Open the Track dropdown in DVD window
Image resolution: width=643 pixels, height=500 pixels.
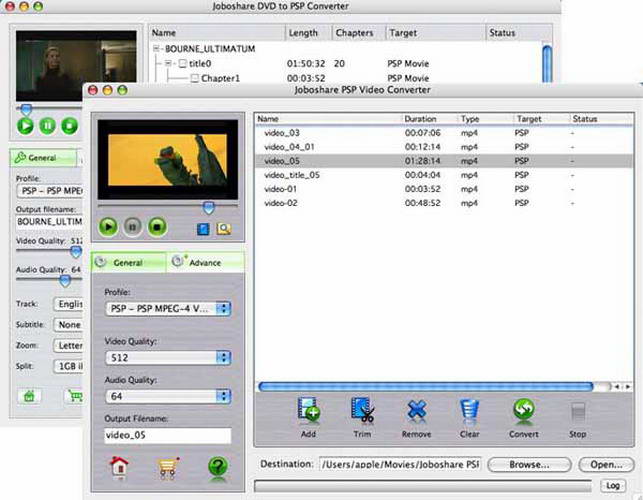68,304
